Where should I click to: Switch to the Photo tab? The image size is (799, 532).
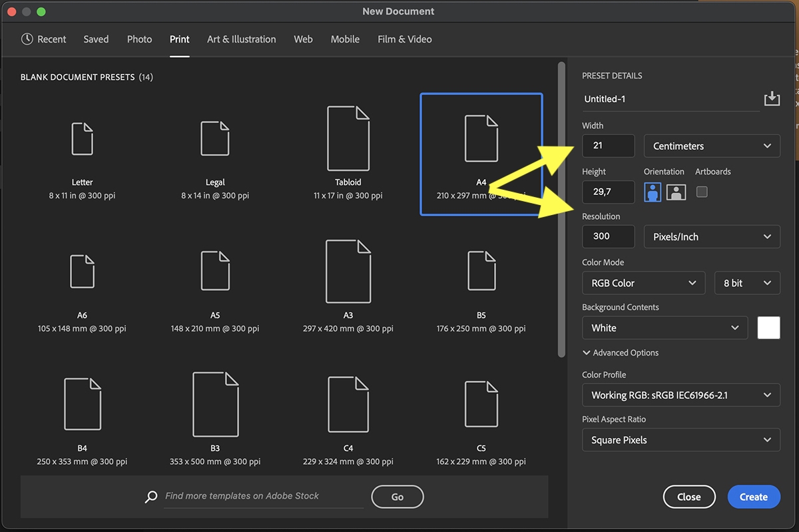140,39
